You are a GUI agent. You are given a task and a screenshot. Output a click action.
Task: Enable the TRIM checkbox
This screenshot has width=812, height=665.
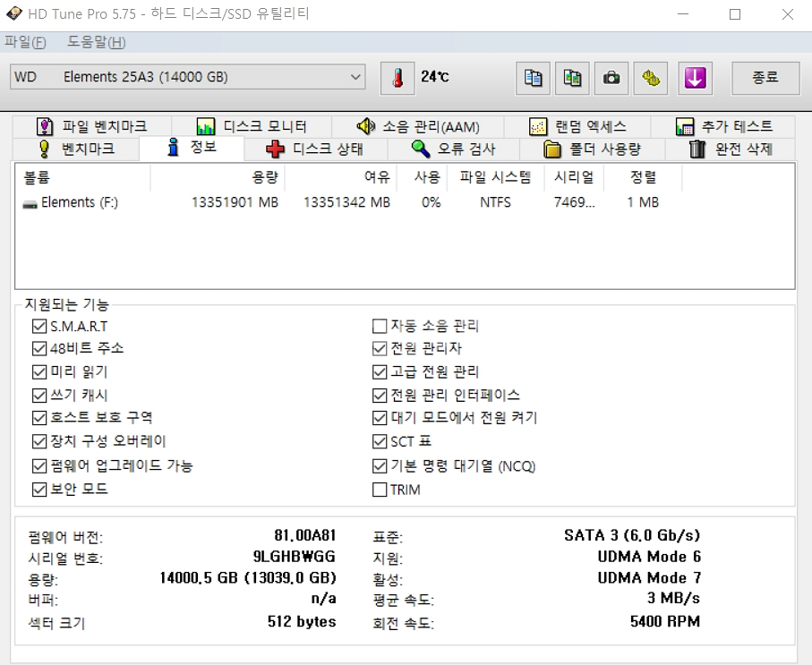[x=380, y=490]
